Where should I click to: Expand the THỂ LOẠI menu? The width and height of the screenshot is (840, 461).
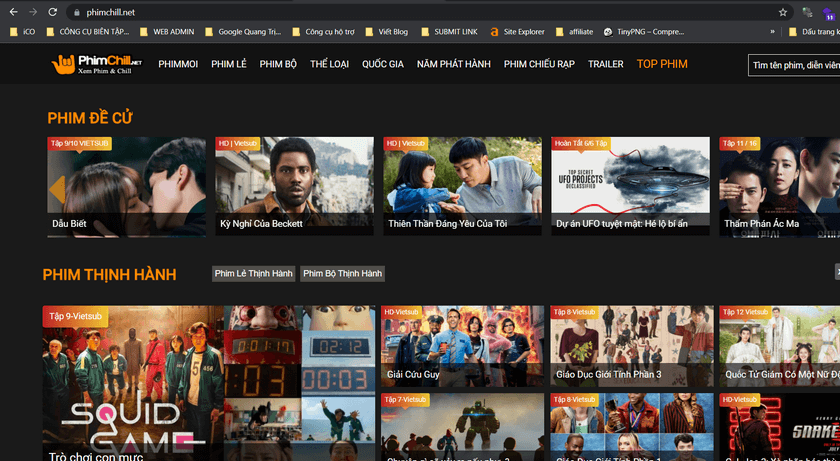point(329,64)
